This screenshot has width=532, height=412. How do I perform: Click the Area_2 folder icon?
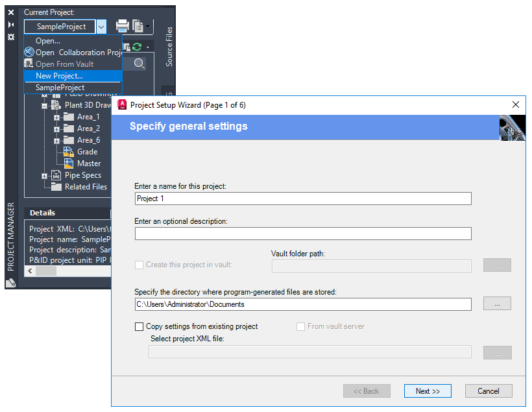(x=69, y=128)
